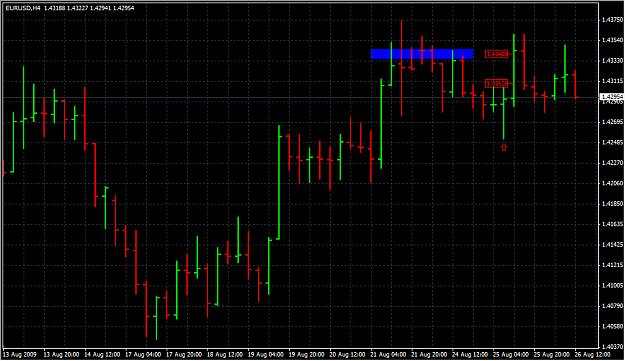Click the 25 Aug 20:00 time label

[552, 354]
